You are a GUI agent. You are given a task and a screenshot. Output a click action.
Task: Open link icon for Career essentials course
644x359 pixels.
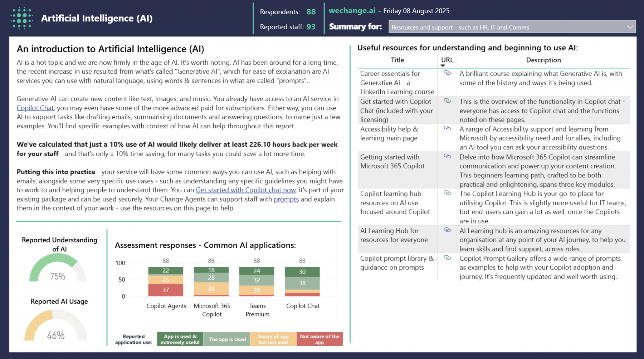tap(447, 73)
